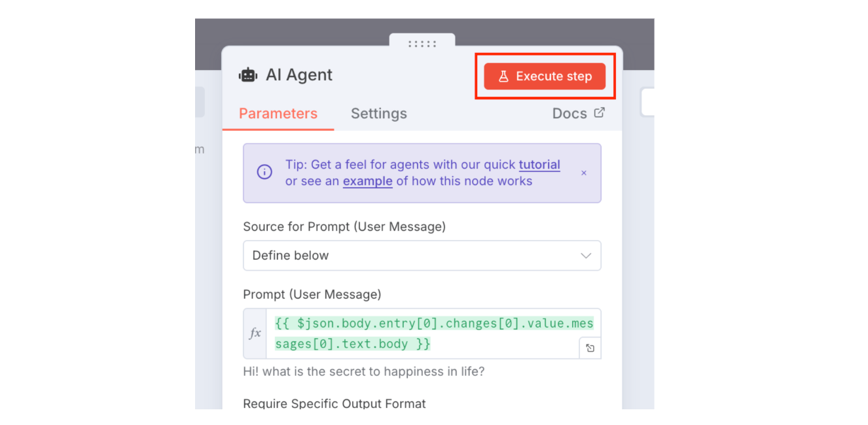Open the Docs link
The image size is (868, 425).
coord(570,114)
